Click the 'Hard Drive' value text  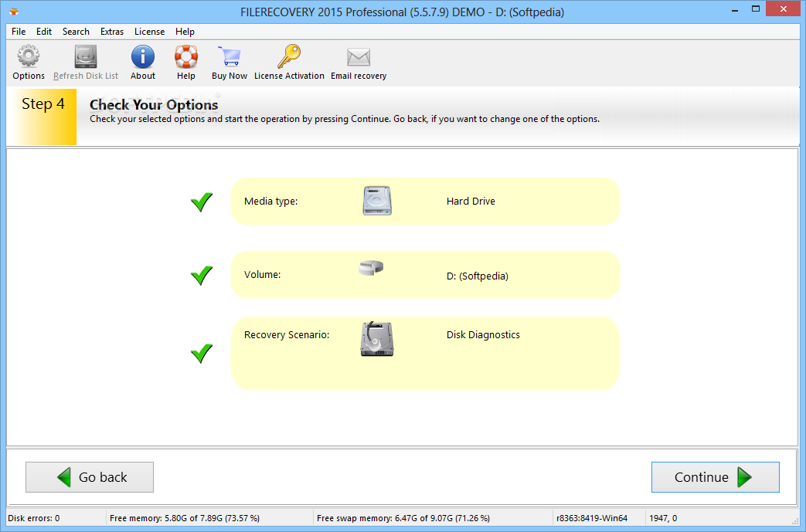(x=471, y=202)
